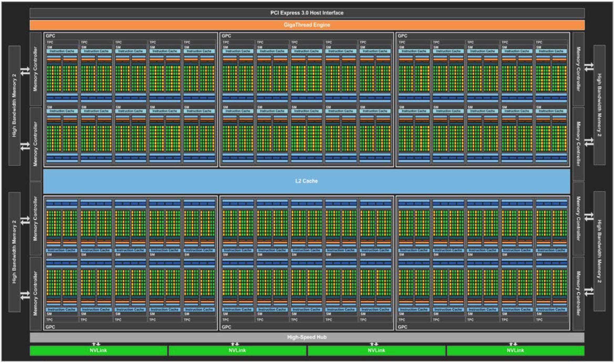
Task: Click the arrows above the leftmost NVLink
Action: (x=96, y=344)
